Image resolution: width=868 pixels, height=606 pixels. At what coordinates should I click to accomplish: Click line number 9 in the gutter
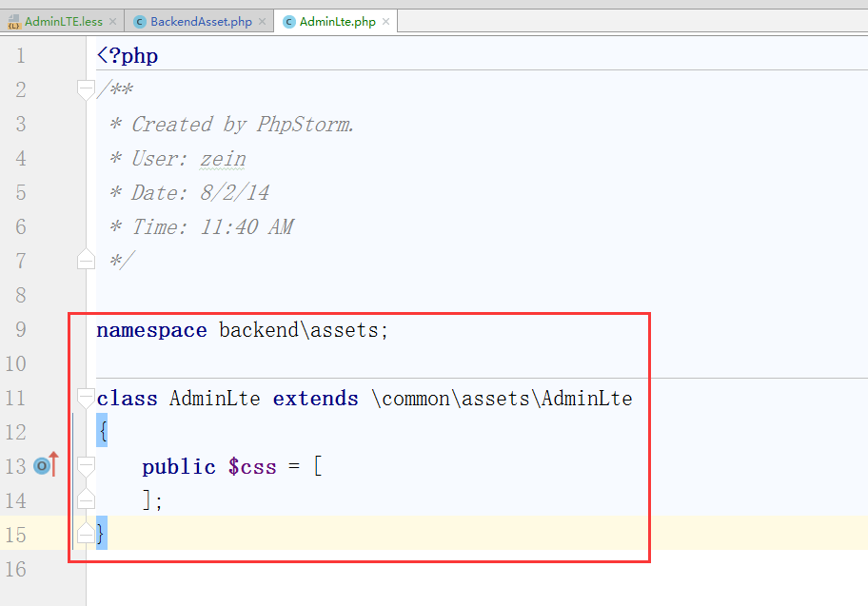(20, 330)
